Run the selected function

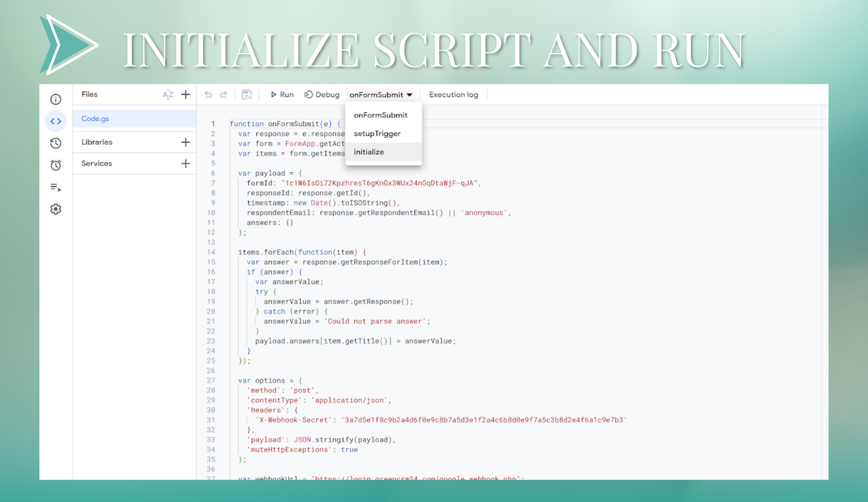tap(282, 94)
